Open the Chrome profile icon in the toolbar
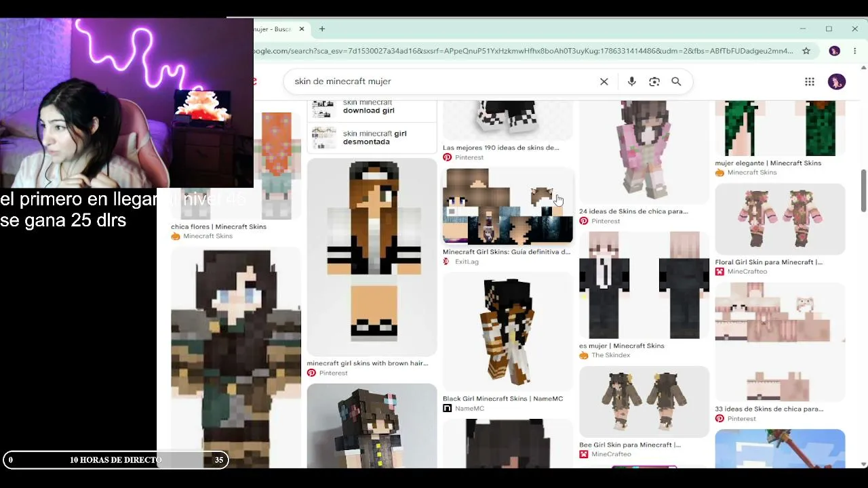Screen dimensions: 868x488 point(835,51)
